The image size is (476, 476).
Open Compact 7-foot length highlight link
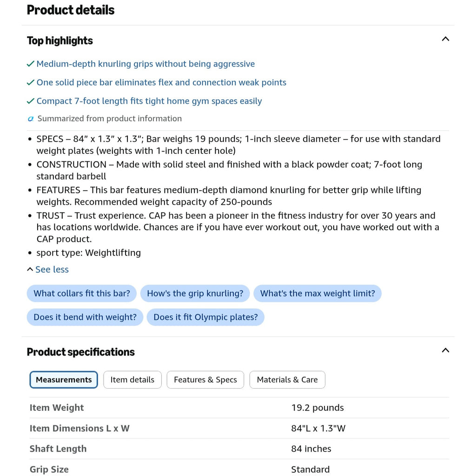tap(149, 101)
